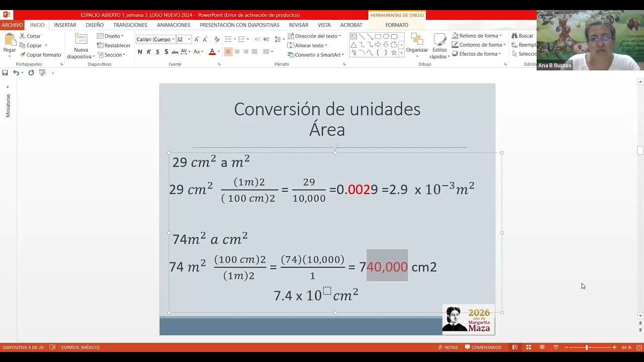644x362 pixels.
Task: Open Contorno de forma dropdown
Action: tap(478, 45)
